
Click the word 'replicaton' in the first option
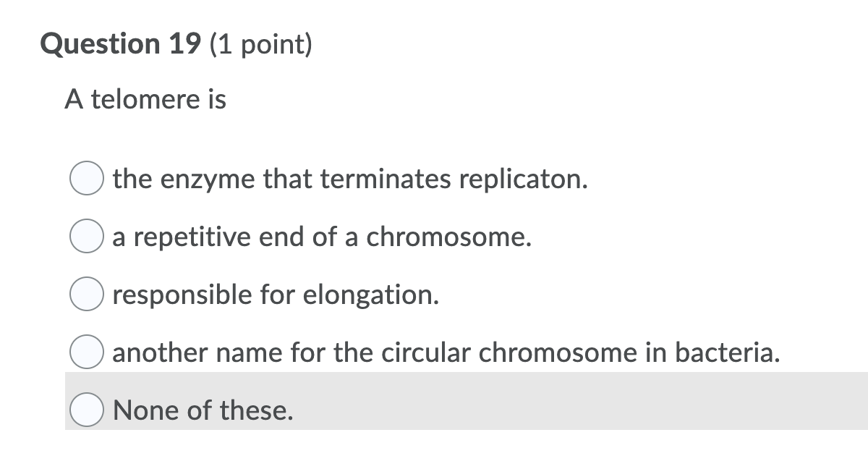(523, 179)
